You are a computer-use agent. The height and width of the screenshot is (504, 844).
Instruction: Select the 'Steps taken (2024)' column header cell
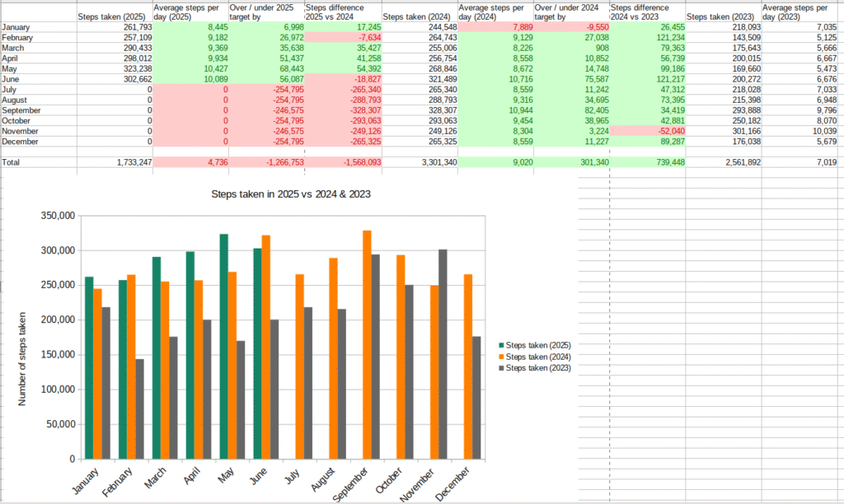(420, 12)
